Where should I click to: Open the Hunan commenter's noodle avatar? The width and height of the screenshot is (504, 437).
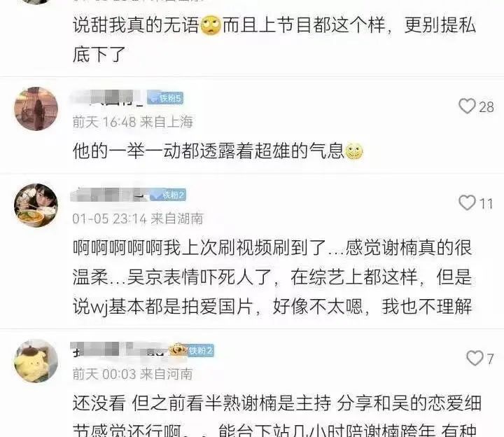tap(36, 205)
